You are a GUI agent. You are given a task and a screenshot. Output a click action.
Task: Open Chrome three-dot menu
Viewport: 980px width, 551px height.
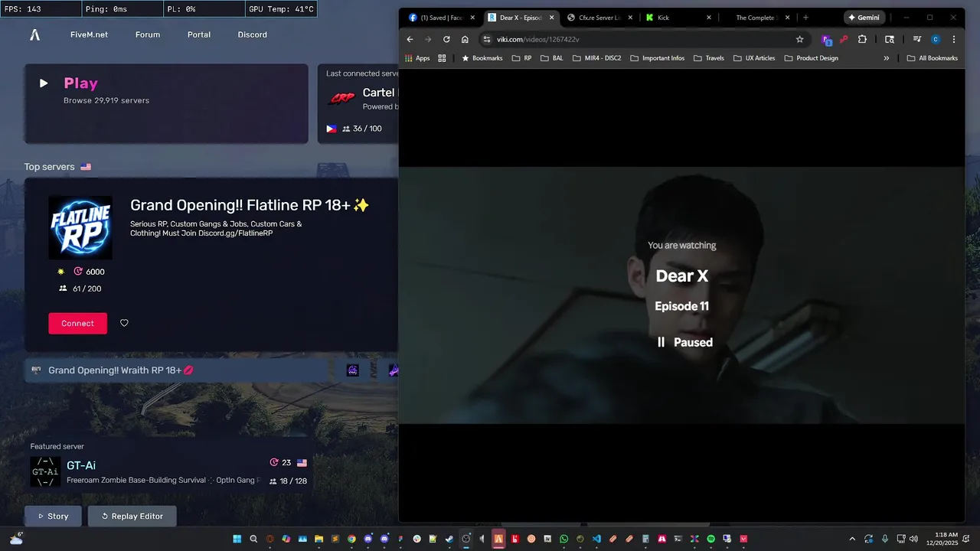point(954,39)
